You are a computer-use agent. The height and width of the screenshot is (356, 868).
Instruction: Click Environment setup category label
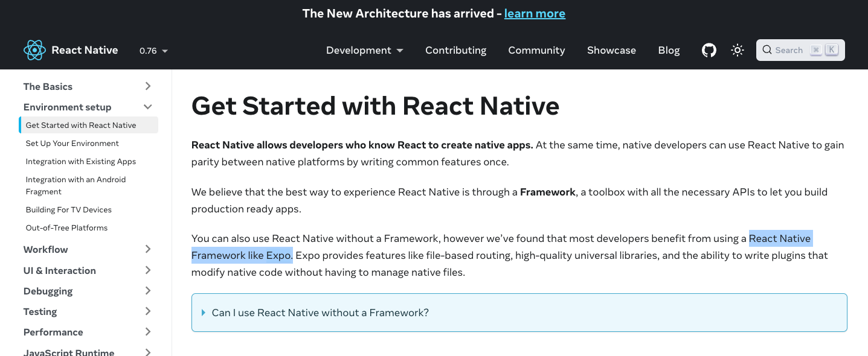coord(67,107)
